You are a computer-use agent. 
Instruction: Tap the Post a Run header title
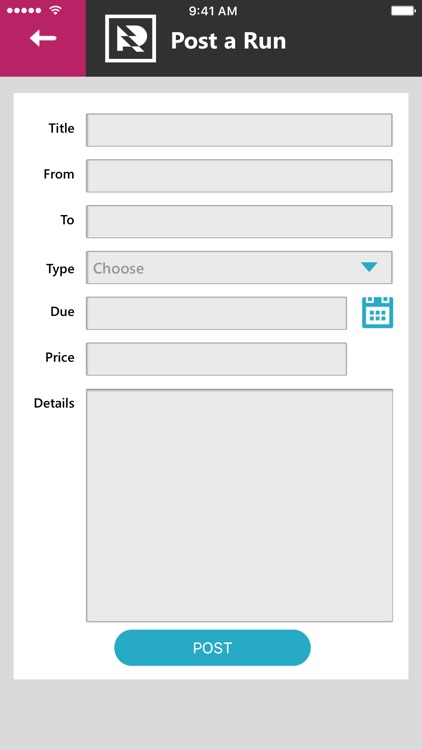[228, 41]
